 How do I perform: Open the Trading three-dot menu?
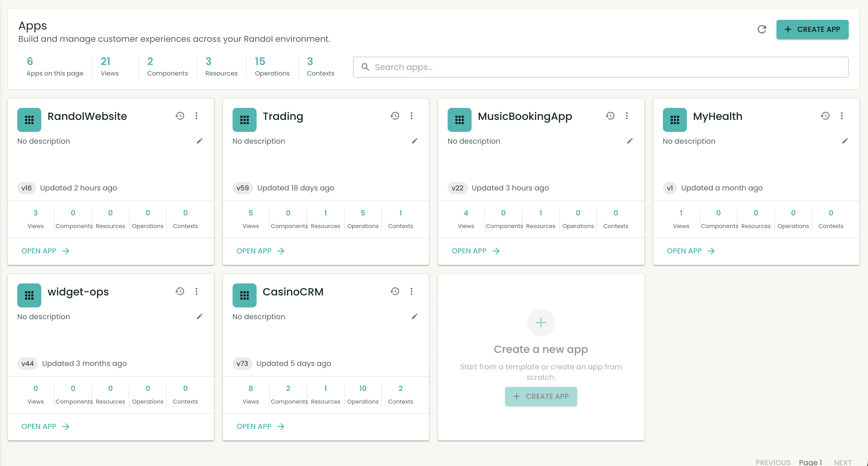tap(412, 116)
